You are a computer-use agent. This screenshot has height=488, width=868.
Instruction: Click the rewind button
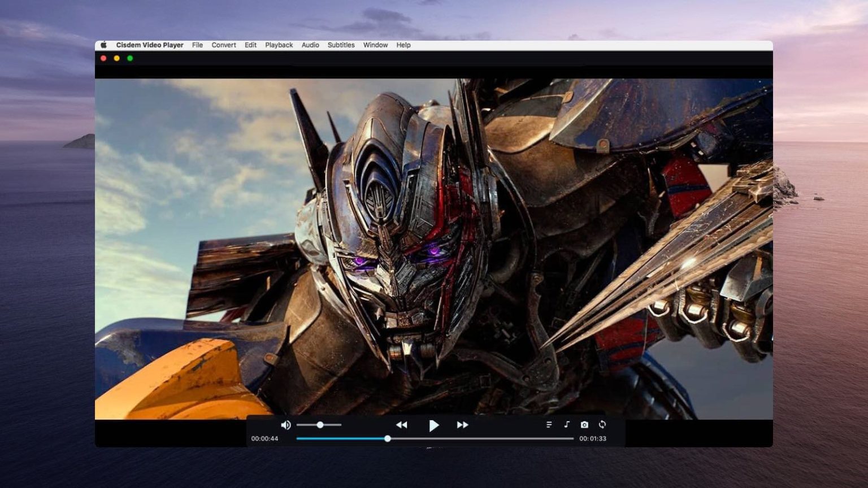(402, 425)
